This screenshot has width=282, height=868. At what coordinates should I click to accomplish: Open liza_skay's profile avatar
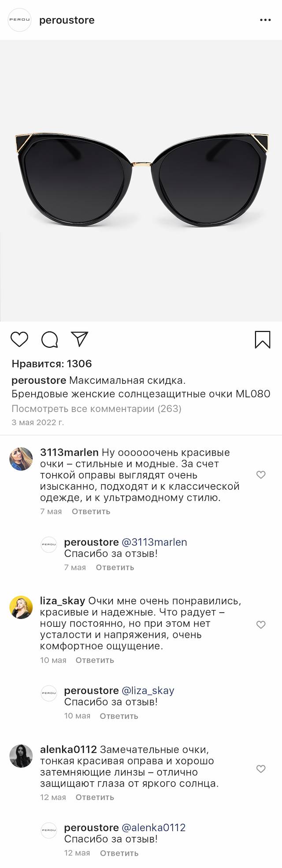[x=21, y=607]
